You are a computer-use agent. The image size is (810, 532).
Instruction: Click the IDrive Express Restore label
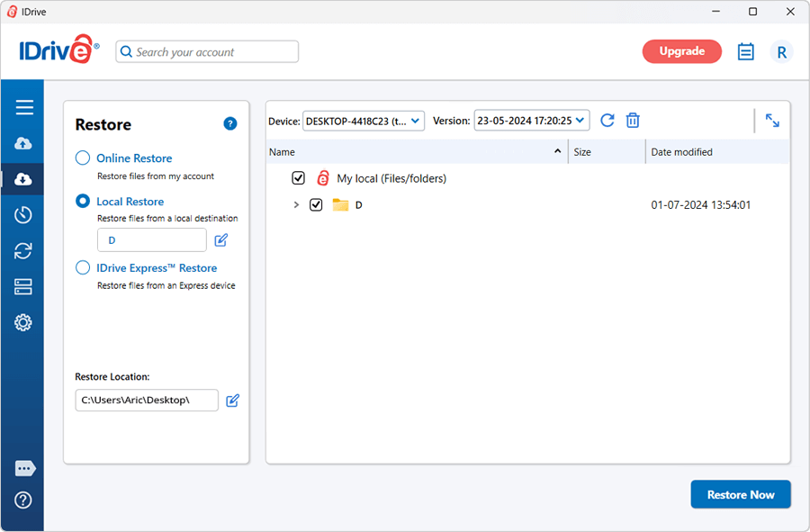(157, 268)
